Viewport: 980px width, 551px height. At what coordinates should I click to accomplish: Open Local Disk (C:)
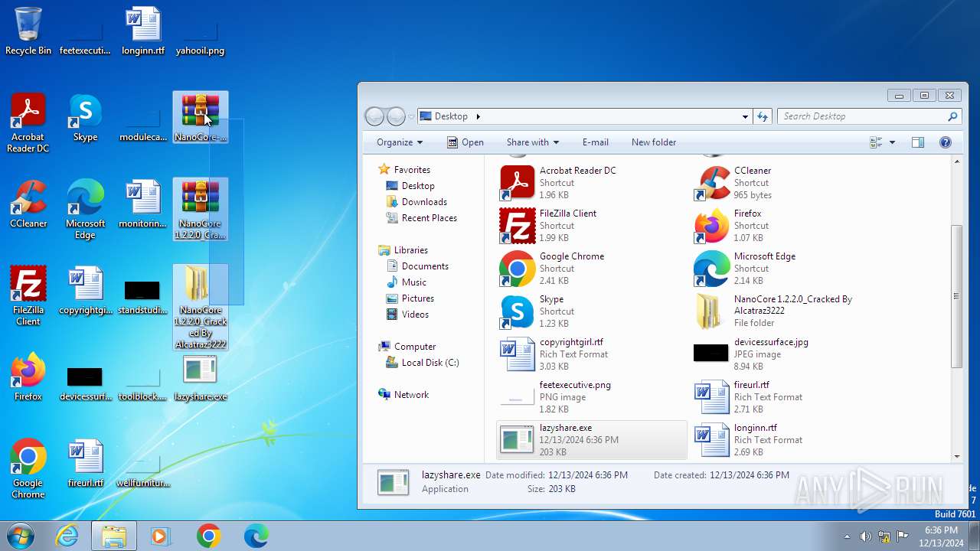(430, 363)
